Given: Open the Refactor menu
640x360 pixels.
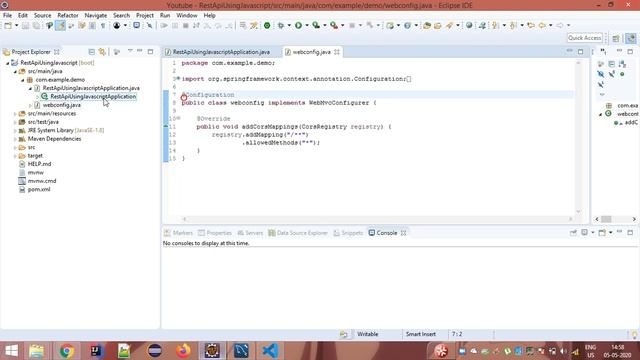Looking at the screenshot, I should tap(68, 15).
